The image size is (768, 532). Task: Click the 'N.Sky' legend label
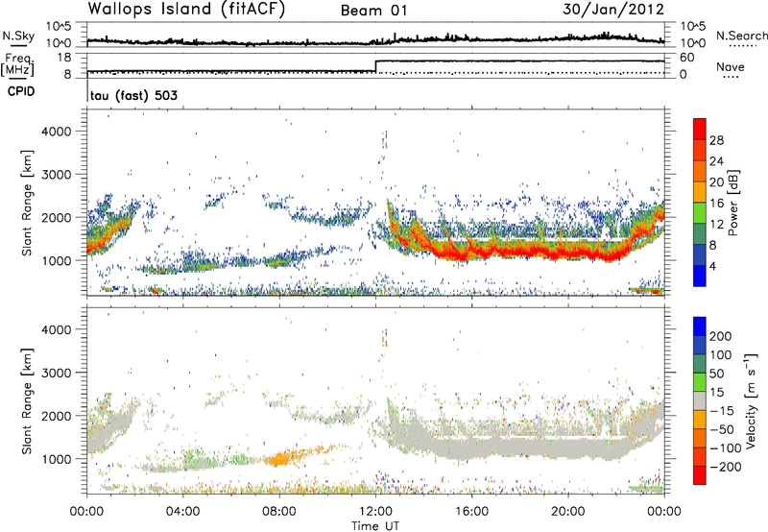pyautogui.click(x=18, y=36)
